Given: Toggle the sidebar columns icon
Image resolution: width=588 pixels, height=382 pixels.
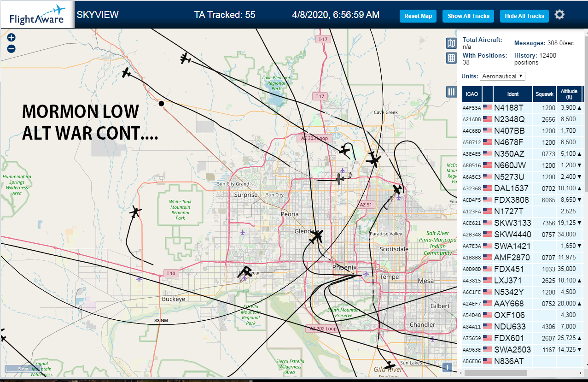Looking at the screenshot, I should tap(451, 92).
